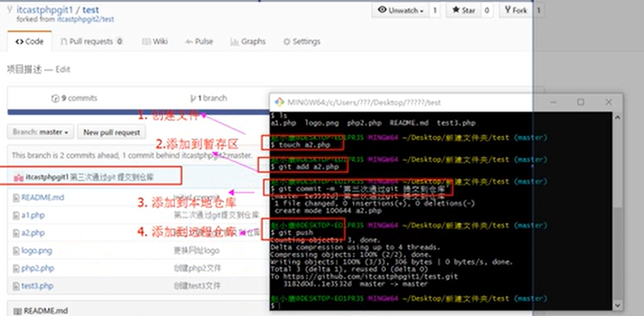Click the itcastphpgit1 avatar in latest commit
Image resolution: width=644 pixels, height=316 pixels.
click(x=19, y=177)
